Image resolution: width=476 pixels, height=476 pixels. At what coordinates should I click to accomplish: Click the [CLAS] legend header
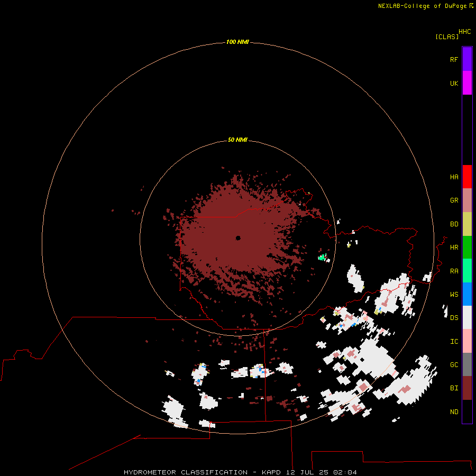pos(447,36)
